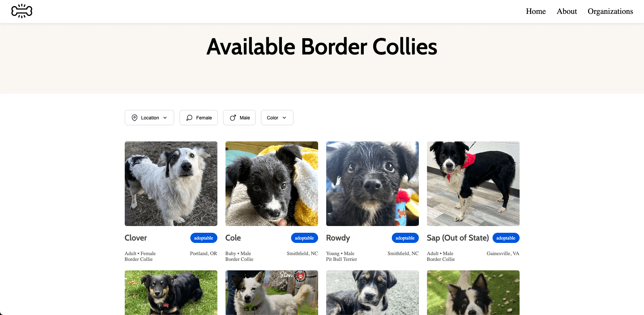Click the Cole listing name
The image size is (644, 315).
pos(233,238)
